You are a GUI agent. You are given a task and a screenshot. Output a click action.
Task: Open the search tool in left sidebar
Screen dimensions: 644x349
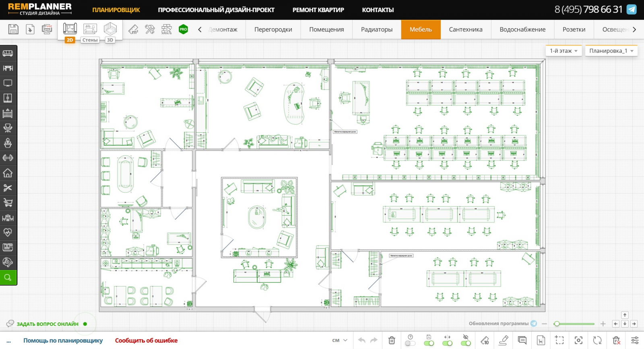[8, 277]
